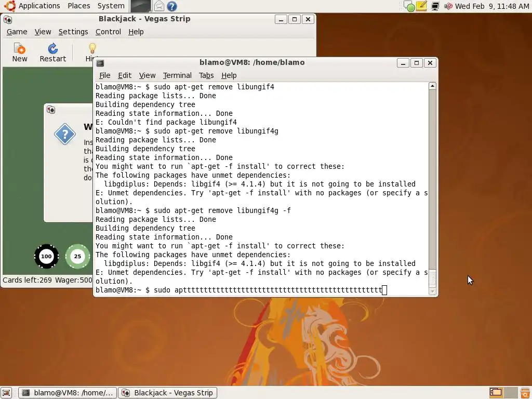532x399 pixels.
Task: Switch to the second workspace in switcher
Action: (511, 393)
